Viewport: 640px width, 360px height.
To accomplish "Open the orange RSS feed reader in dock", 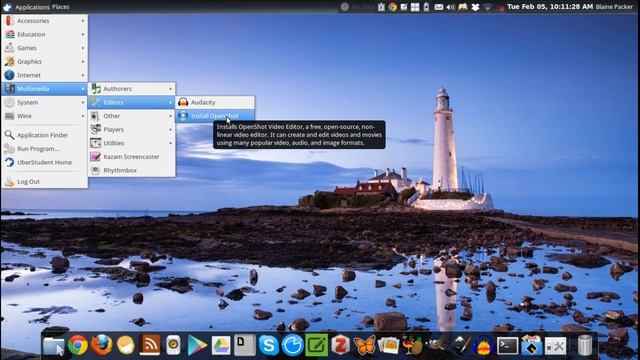I will (150, 345).
